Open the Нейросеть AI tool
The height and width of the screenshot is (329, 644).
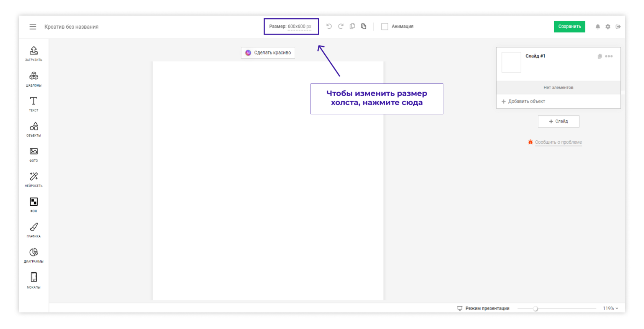(x=34, y=179)
